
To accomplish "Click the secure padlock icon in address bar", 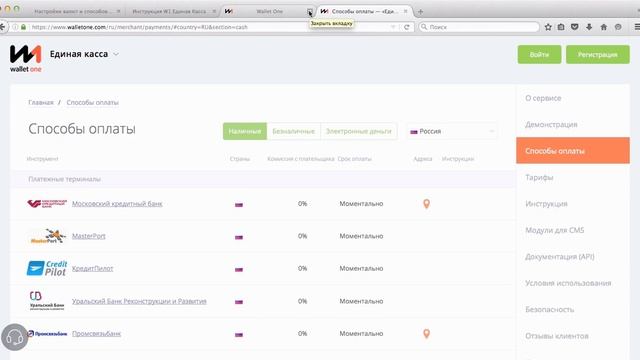I will 24,27.
